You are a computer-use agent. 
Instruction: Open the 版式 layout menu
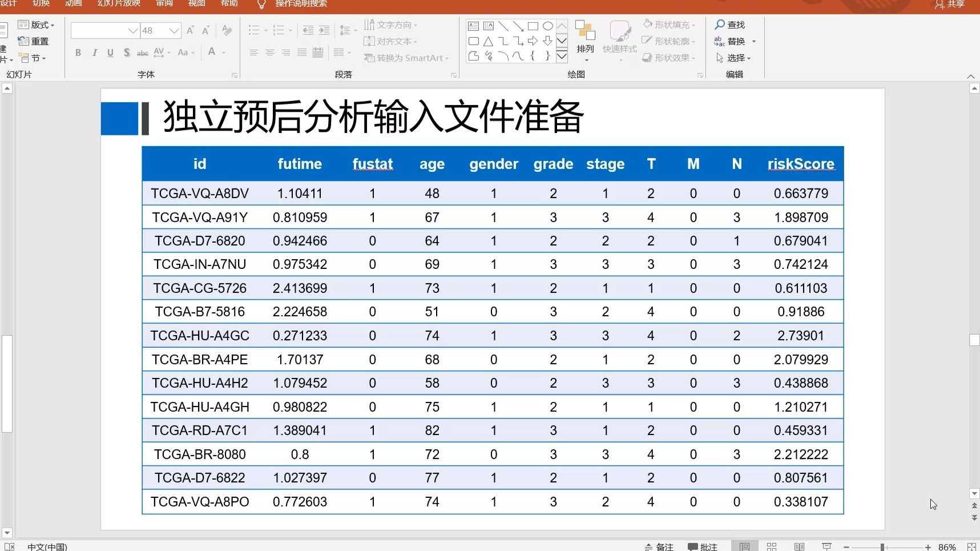point(37,25)
